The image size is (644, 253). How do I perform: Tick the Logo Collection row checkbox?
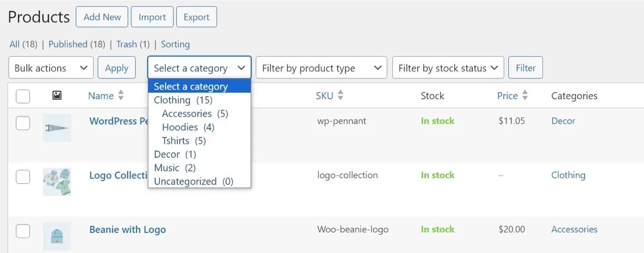click(23, 177)
